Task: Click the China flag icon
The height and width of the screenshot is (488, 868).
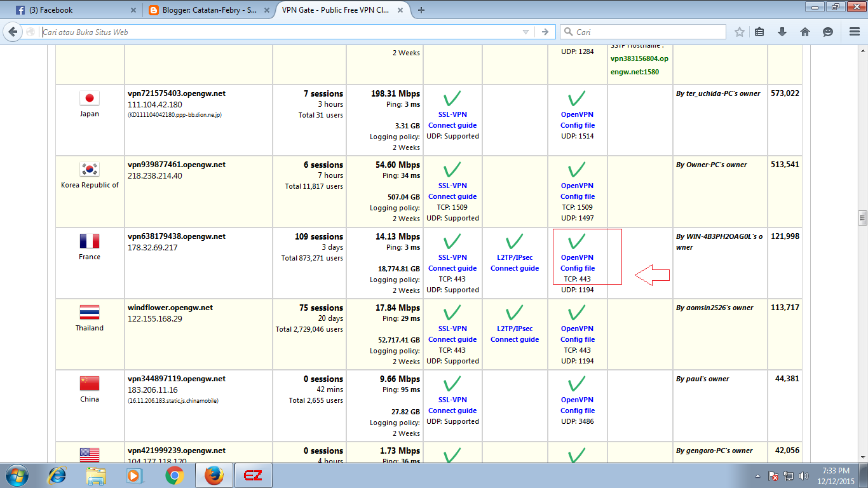Action: point(90,383)
